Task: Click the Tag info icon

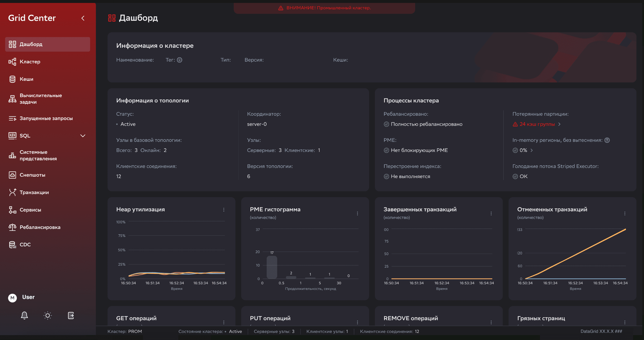Action: tap(179, 60)
